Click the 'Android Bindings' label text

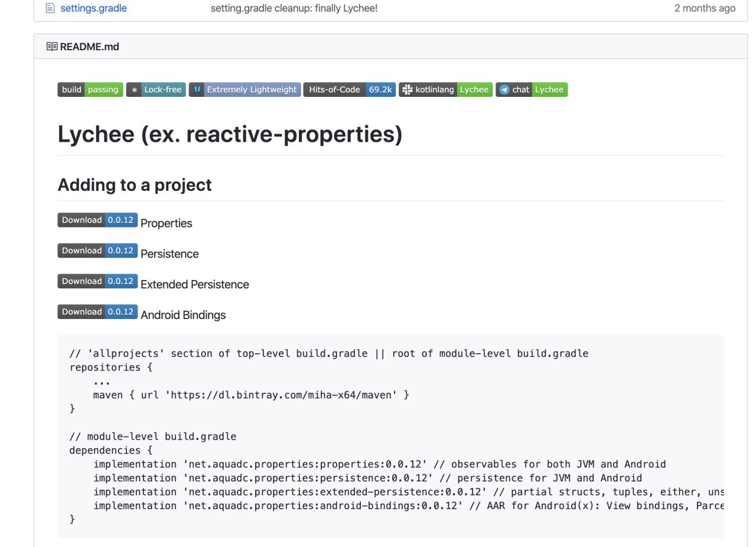tap(183, 315)
